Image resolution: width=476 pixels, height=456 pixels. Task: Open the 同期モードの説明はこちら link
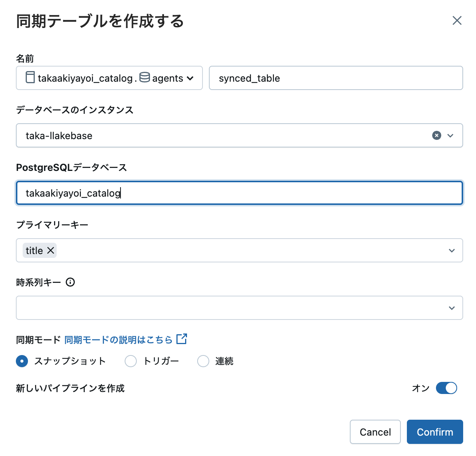[x=118, y=340]
